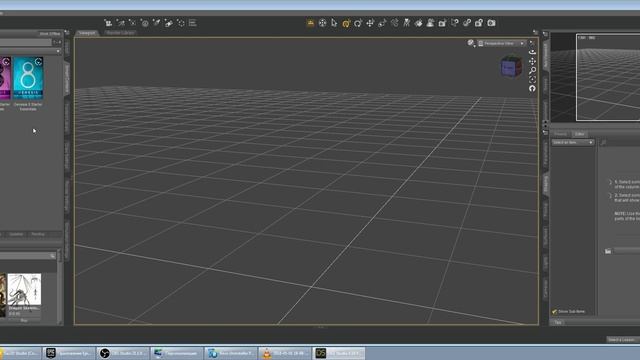Click the first orange-highlighted toolbar tool
This screenshot has height=360, width=640.
point(311,23)
